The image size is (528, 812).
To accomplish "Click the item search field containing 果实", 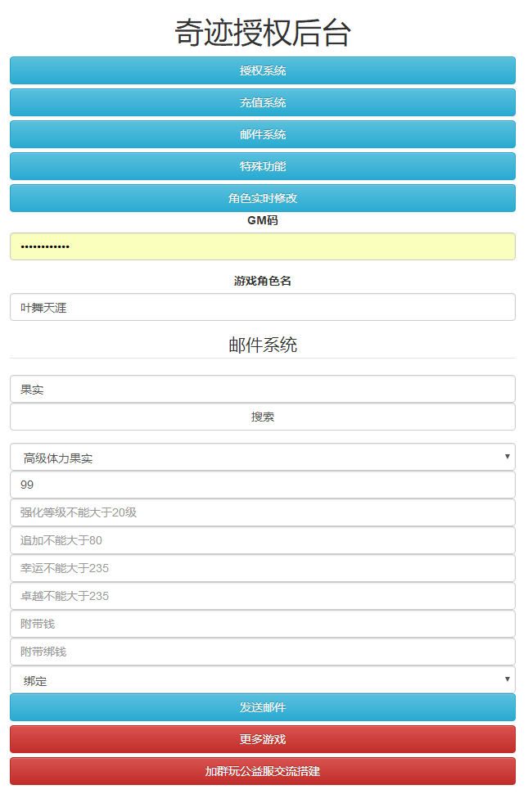I will click(263, 389).
